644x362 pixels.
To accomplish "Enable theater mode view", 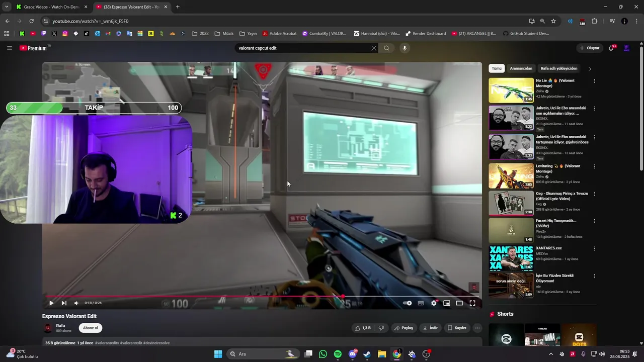I will pos(459,303).
